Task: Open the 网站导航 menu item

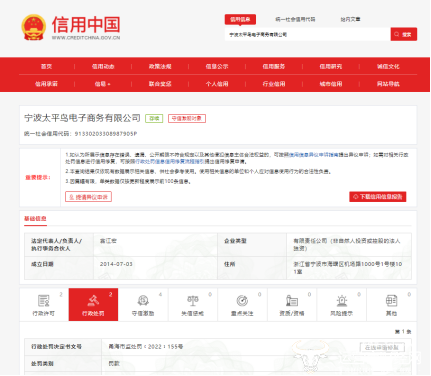Action: (388, 84)
